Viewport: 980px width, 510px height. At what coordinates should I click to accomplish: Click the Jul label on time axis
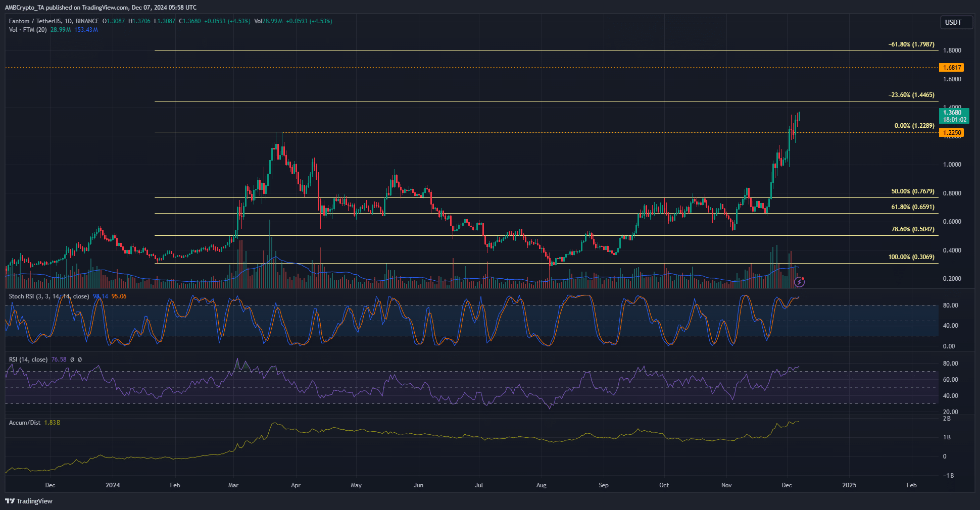[479, 485]
